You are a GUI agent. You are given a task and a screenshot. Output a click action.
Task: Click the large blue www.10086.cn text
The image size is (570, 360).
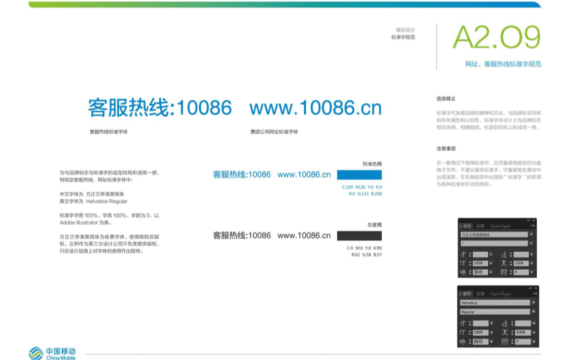[x=315, y=108]
